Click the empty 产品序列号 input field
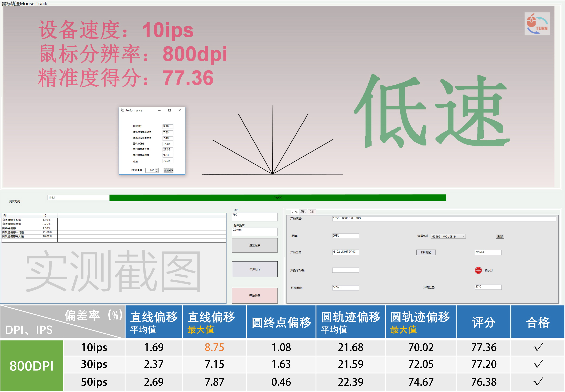The width and height of the screenshot is (565, 392). [346, 270]
